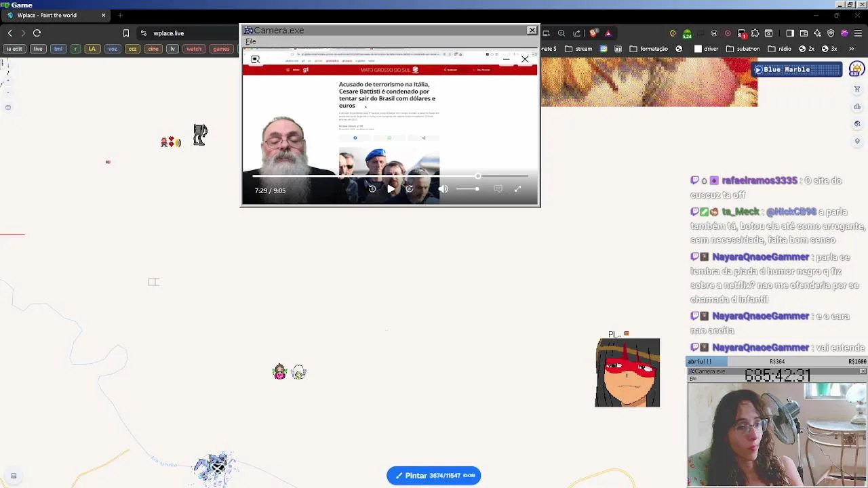Click chat username ta_Meck

(x=741, y=212)
